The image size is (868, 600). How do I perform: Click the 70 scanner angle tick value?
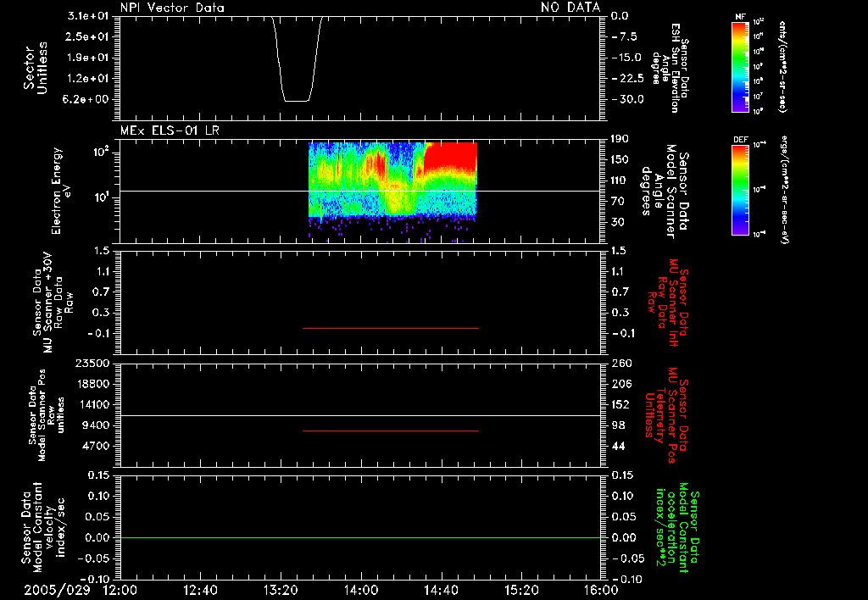pos(618,202)
